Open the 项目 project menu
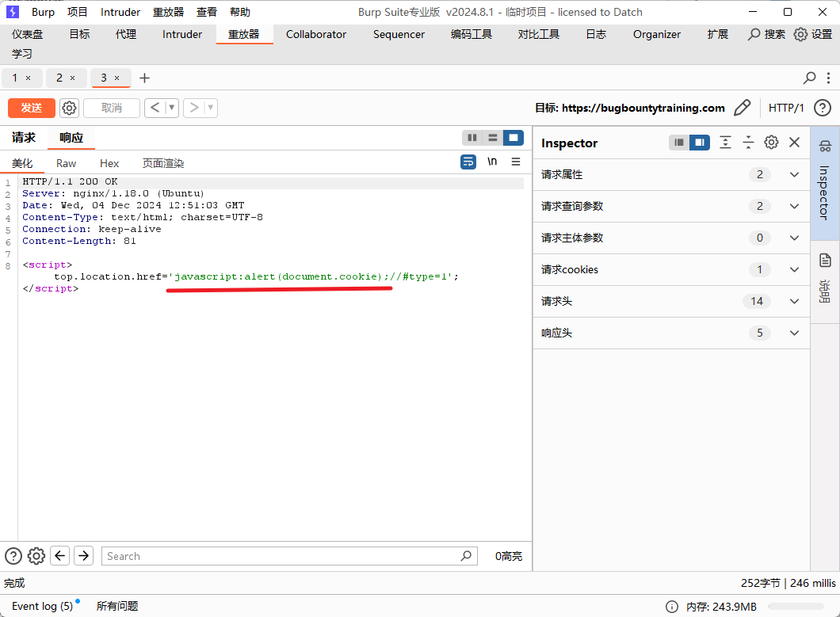Screen dimensions: 840x617 point(77,12)
